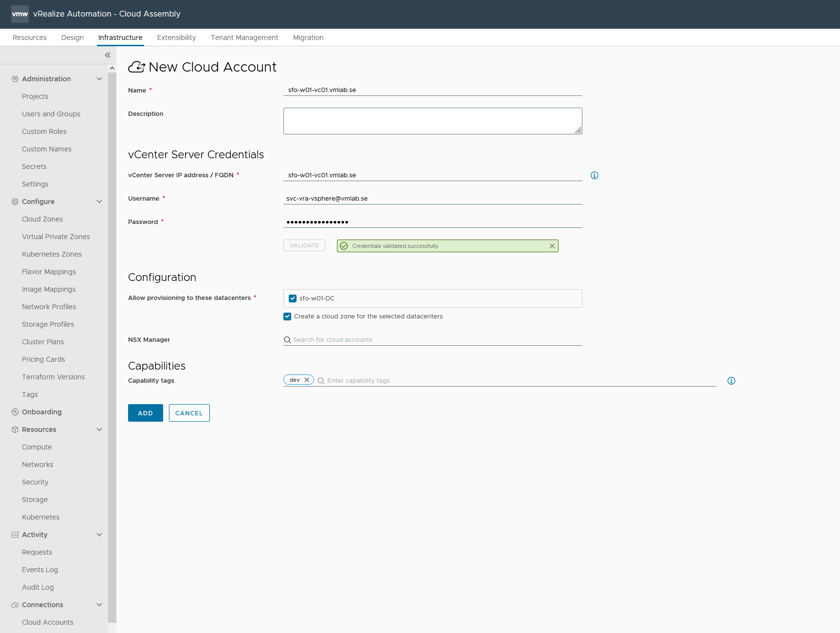
Task: Click the VMware logo icon
Action: click(20, 14)
